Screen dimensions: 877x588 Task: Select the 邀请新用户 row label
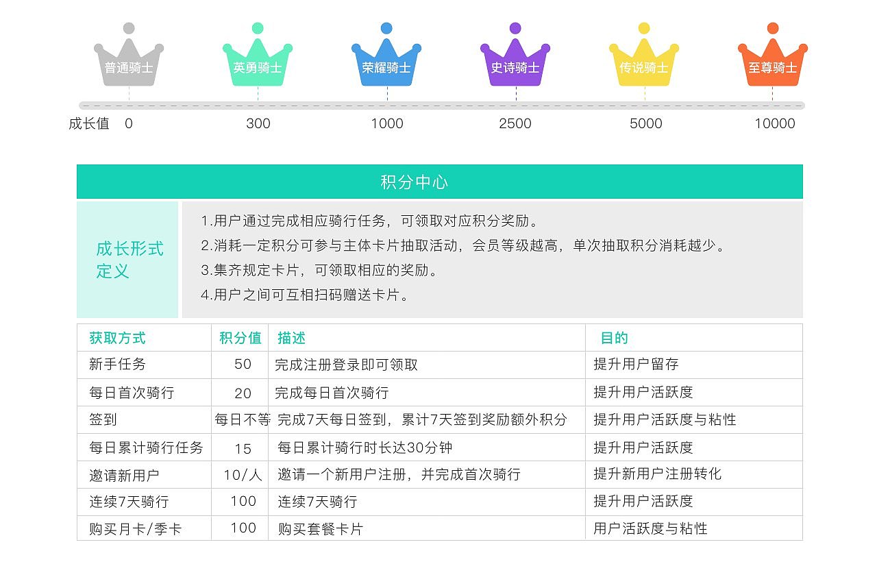(x=124, y=475)
